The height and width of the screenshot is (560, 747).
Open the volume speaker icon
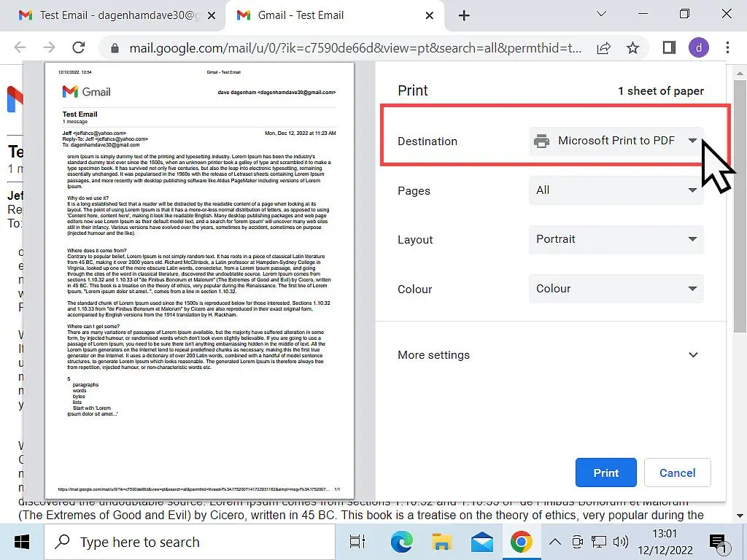620,542
